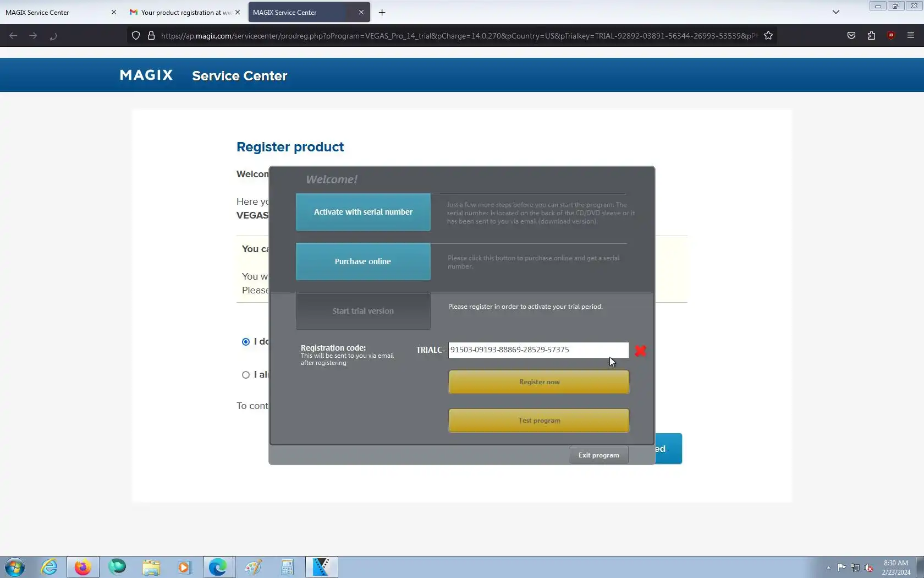924x578 pixels.
Task: Click the 'Registration code:' label
Action: [x=333, y=348]
